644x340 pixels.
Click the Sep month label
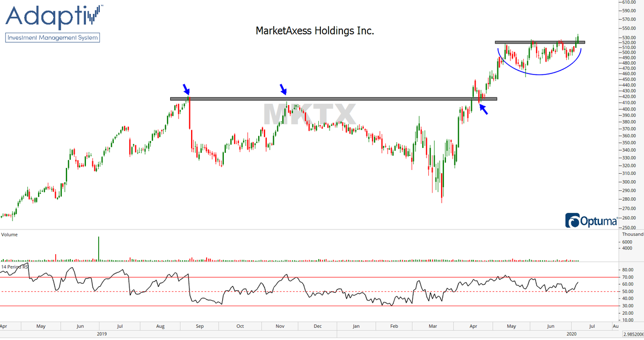point(201,326)
